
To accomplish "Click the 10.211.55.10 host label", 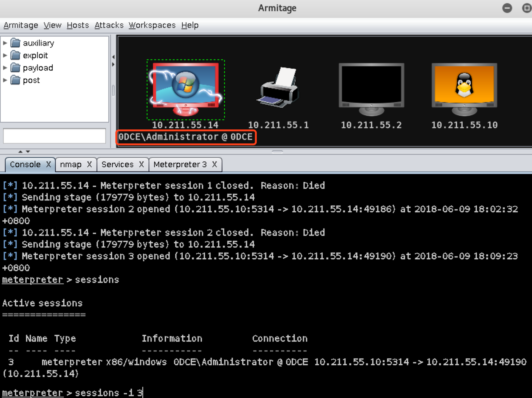I will [x=464, y=125].
